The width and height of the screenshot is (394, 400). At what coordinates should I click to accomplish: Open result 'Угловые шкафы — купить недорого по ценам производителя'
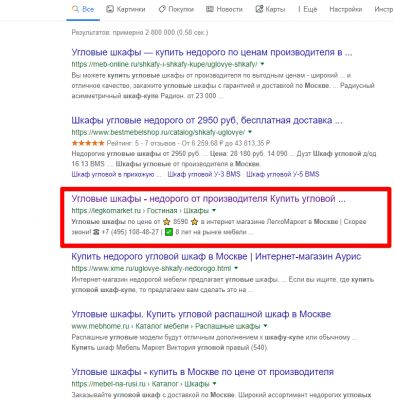tap(212, 52)
